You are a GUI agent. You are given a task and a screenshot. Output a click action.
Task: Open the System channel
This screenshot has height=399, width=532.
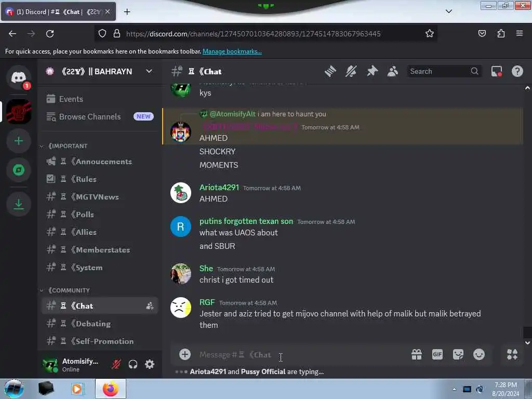(99, 268)
